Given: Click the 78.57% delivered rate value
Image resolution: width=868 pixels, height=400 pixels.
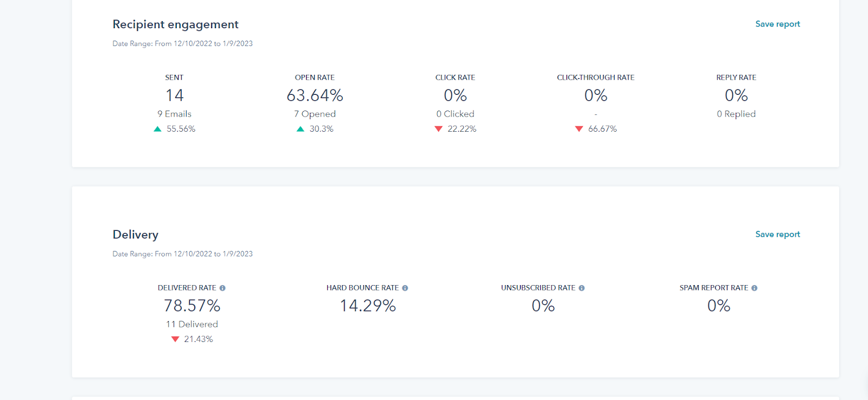Looking at the screenshot, I should [192, 306].
